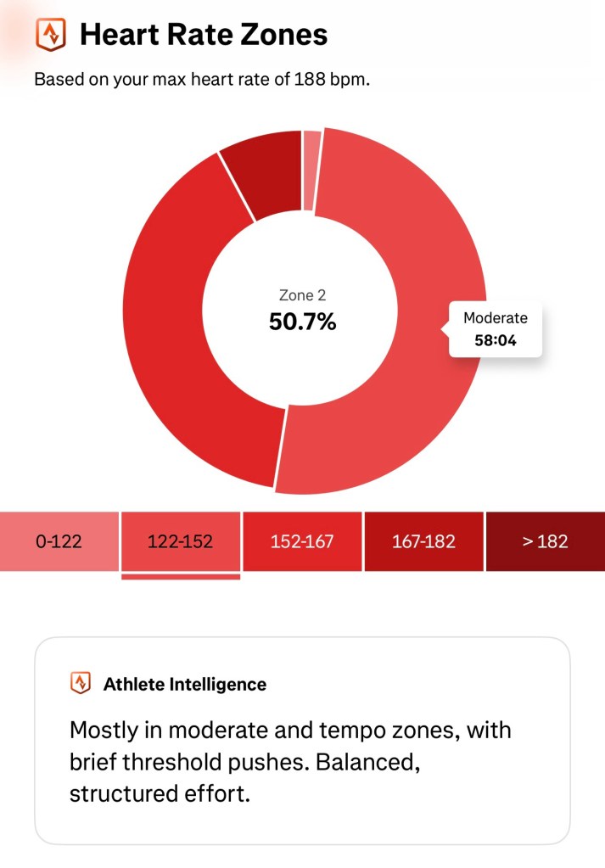Tap the 58:04 time value in tooltip
This screenshot has height=868, width=605.
pos(495,341)
